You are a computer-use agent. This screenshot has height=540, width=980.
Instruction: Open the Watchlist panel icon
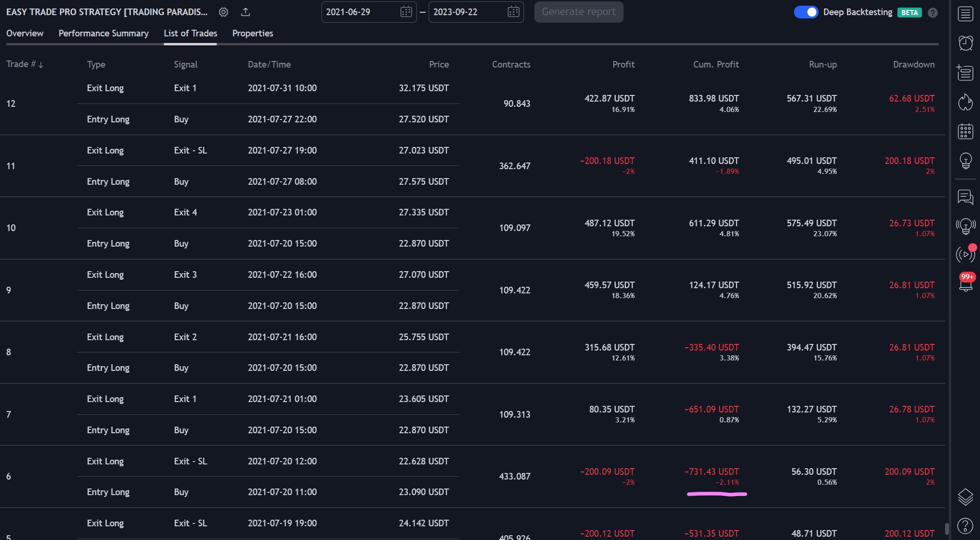(965, 14)
